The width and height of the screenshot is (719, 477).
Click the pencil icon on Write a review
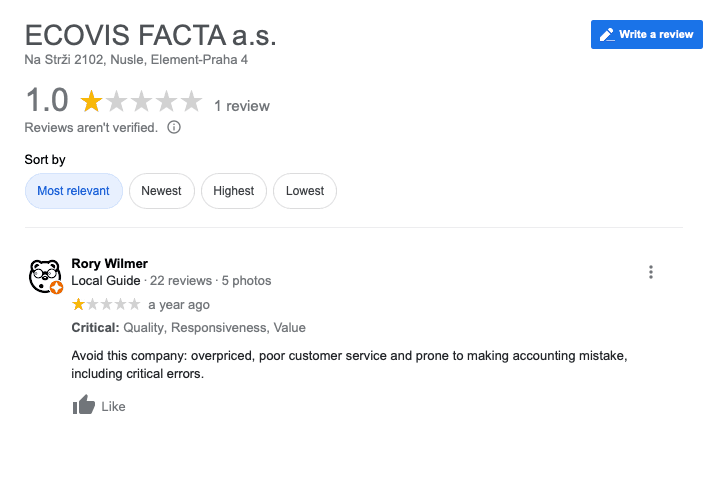pos(606,35)
